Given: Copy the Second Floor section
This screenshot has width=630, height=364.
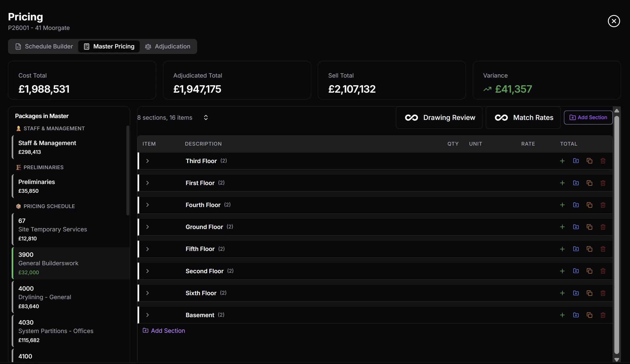Looking at the screenshot, I should click(589, 271).
